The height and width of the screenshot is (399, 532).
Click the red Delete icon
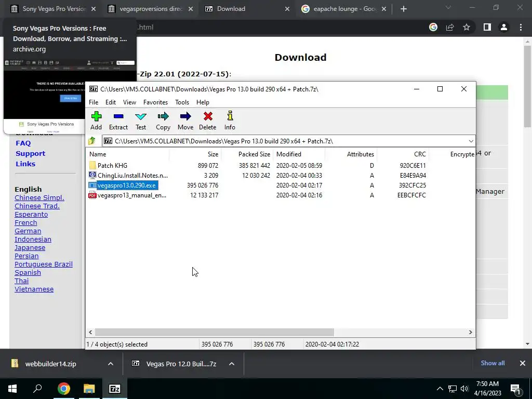[x=208, y=116]
